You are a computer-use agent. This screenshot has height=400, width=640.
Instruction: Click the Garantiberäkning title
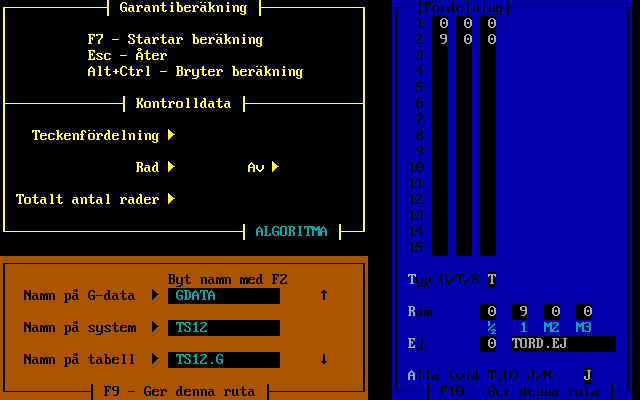(x=184, y=8)
